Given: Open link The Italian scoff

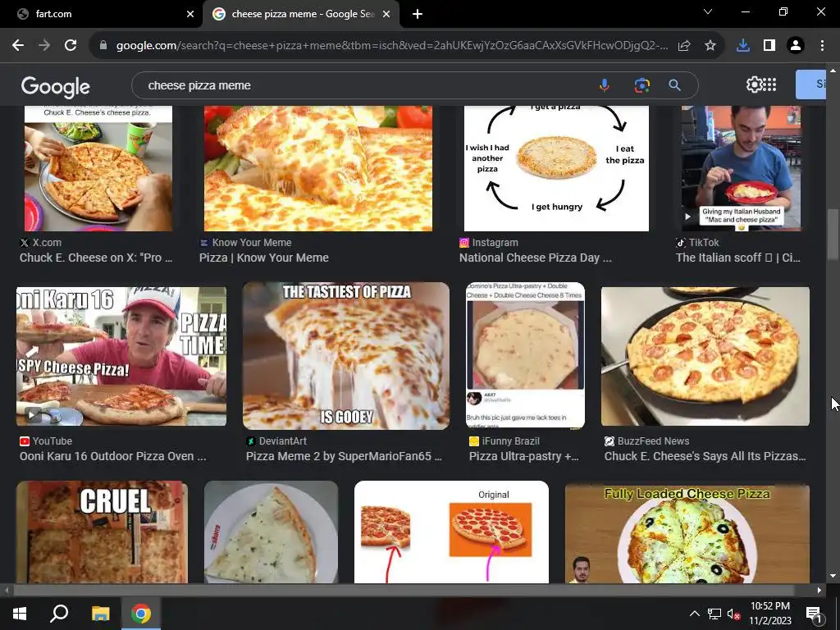Looking at the screenshot, I should point(738,258).
